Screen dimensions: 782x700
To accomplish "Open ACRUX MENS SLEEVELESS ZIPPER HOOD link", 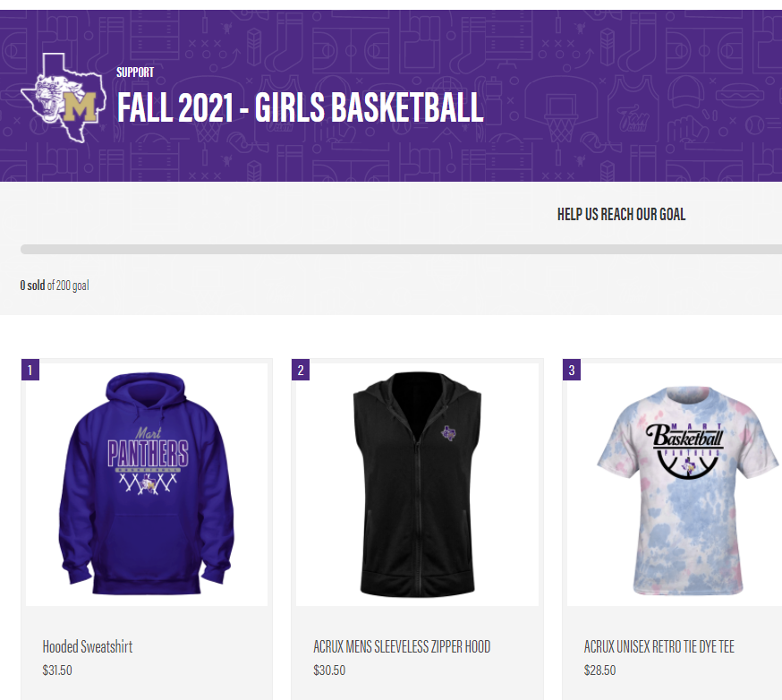I will (402, 646).
